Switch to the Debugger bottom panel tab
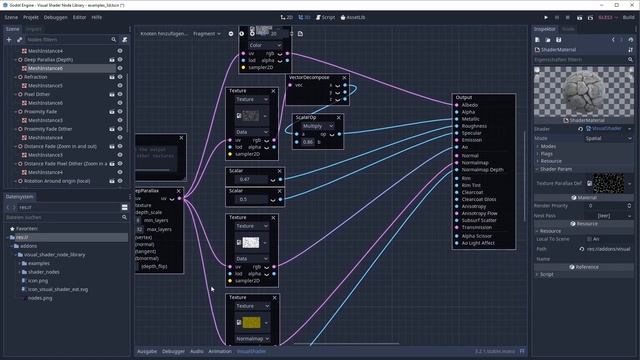Viewport: 640px width, 360px height. click(173, 351)
